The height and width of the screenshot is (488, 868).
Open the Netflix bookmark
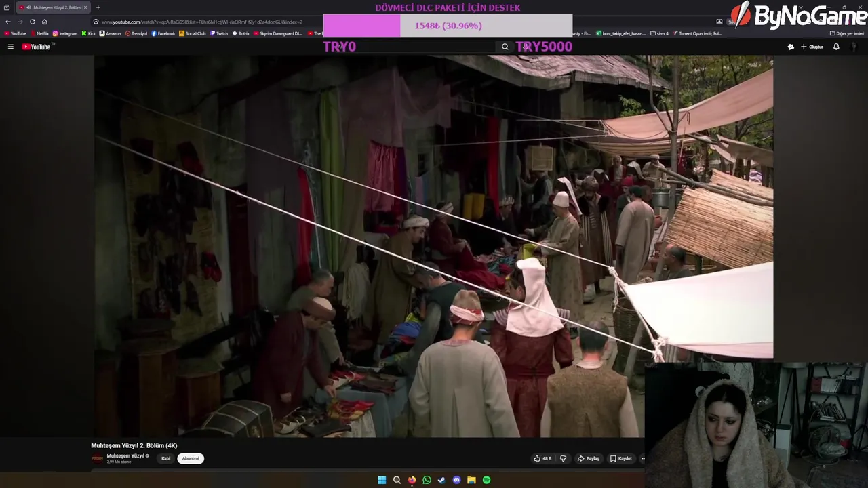39,33
